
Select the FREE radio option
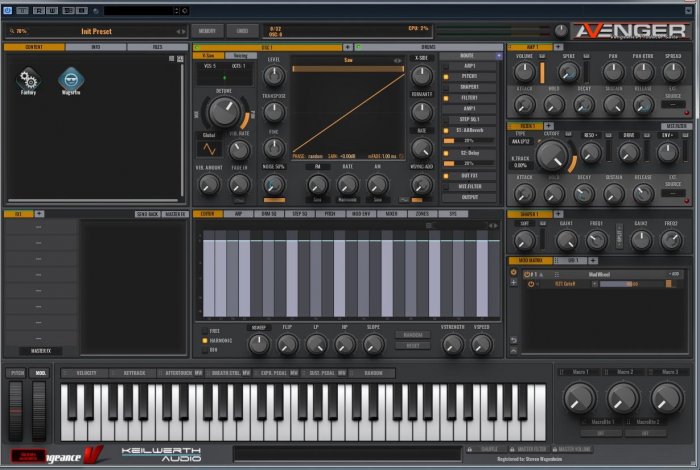[x=205, y=331]
